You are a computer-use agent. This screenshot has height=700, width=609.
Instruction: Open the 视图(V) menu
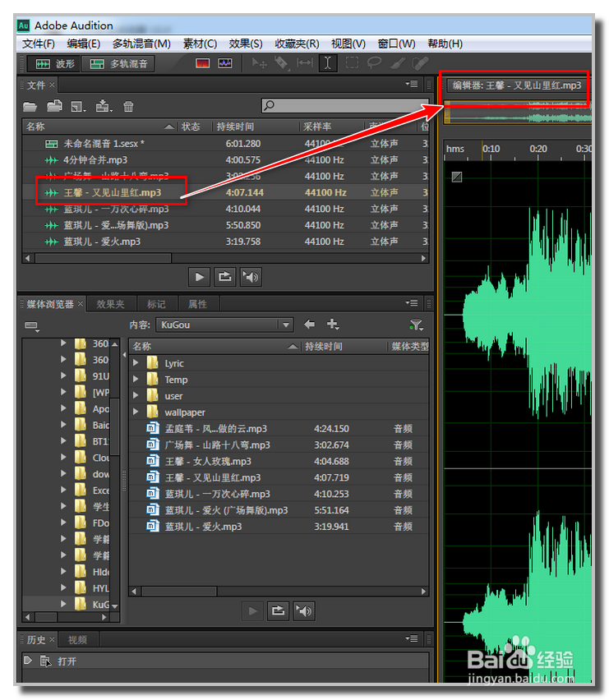[x=348, y=44]
